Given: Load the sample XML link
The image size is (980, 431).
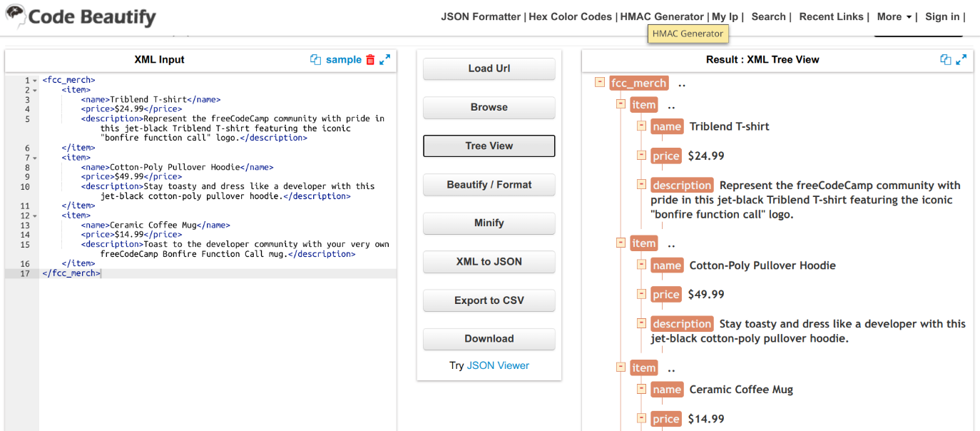Looking at the screenshot, I should point(344,60).
